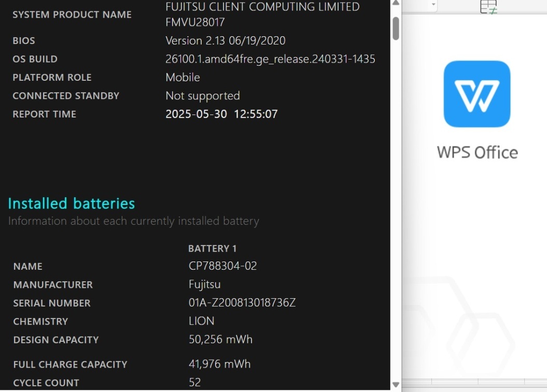The height and width of the screenshot is (392, 547).
Task: Click the 'FMVU28017' model text
Action: tap(195, 22)
